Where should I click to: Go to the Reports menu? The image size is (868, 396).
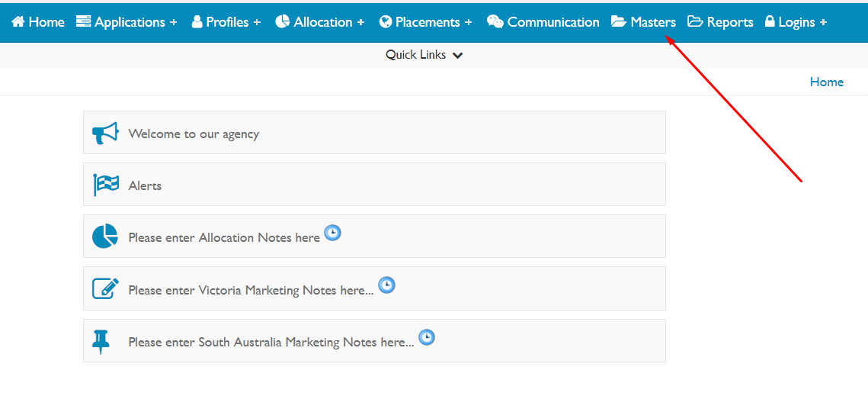(x=720, y=22)
